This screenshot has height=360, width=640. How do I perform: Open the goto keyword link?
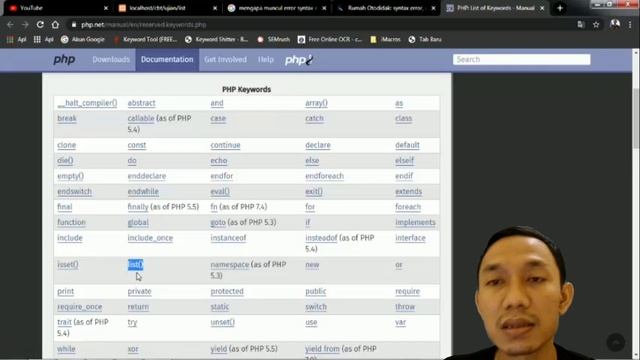click(218, 222)
